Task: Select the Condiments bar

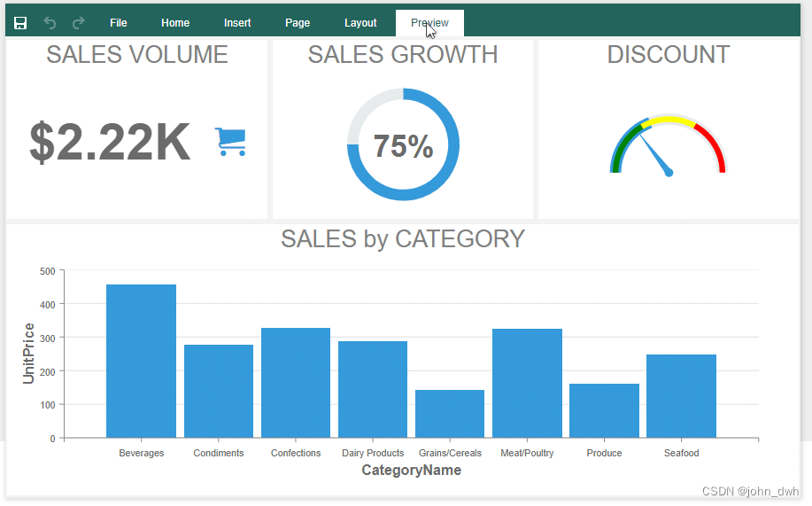Action: (x=219, y=391)
